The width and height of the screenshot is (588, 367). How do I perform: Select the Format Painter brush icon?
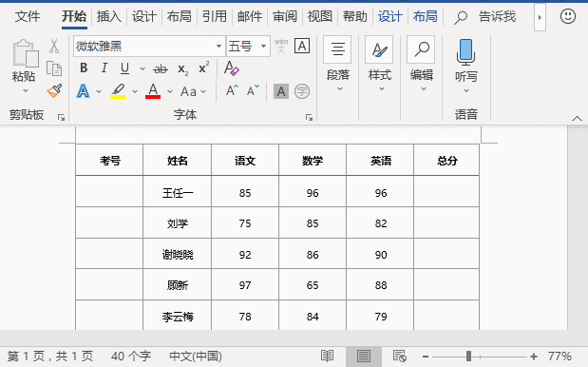[x=54, y=90]
